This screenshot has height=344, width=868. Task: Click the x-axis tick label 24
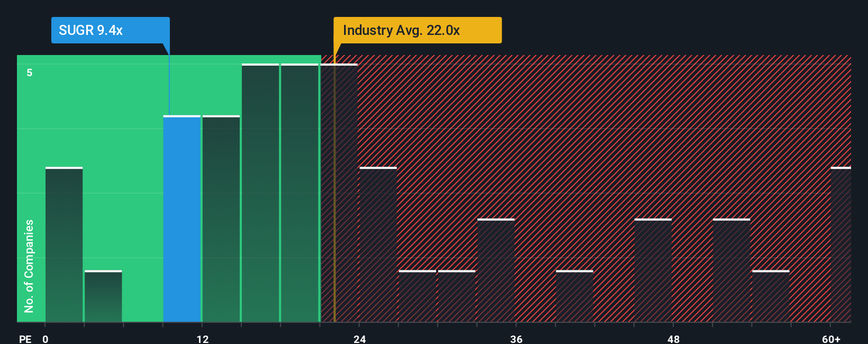(360, 339)
